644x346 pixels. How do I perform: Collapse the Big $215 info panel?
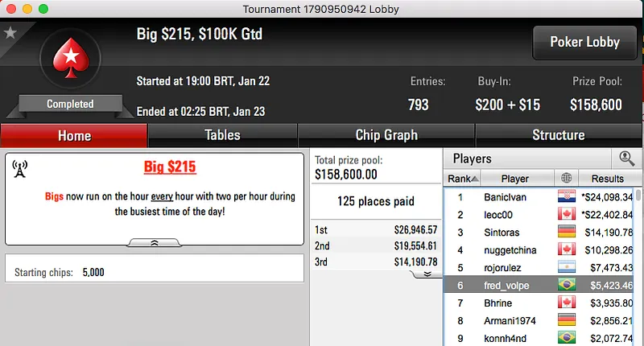click(x=155, y=241)
